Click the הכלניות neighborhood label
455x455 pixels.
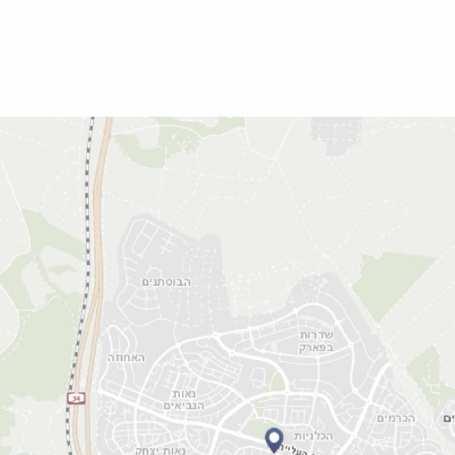pyautogui.click(x=313, y=436)
